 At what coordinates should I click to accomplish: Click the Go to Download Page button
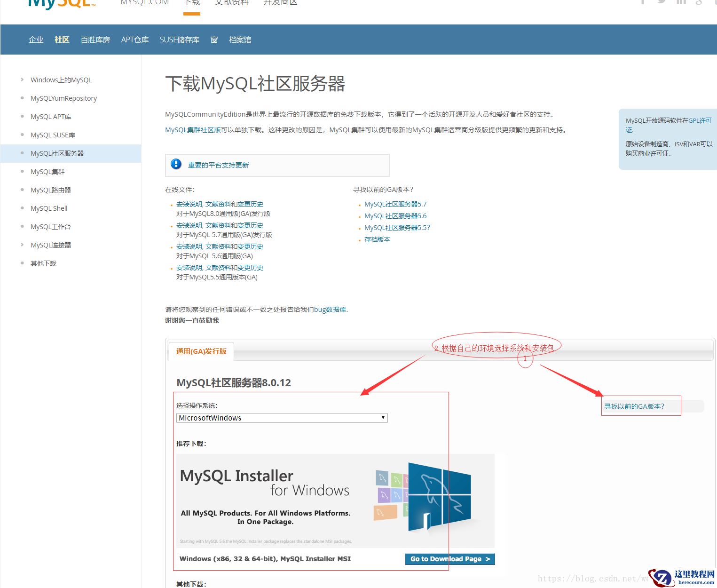click(x=450, y=559)
